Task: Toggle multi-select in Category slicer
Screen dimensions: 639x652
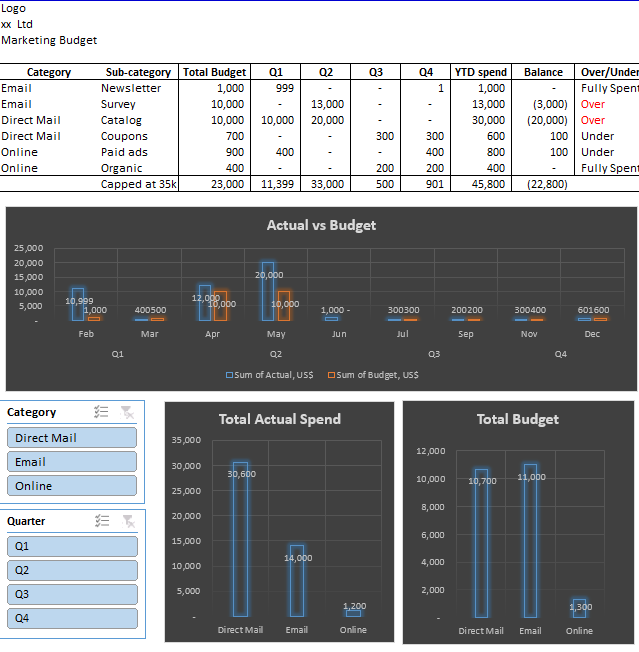Action: tap(101, 412)
